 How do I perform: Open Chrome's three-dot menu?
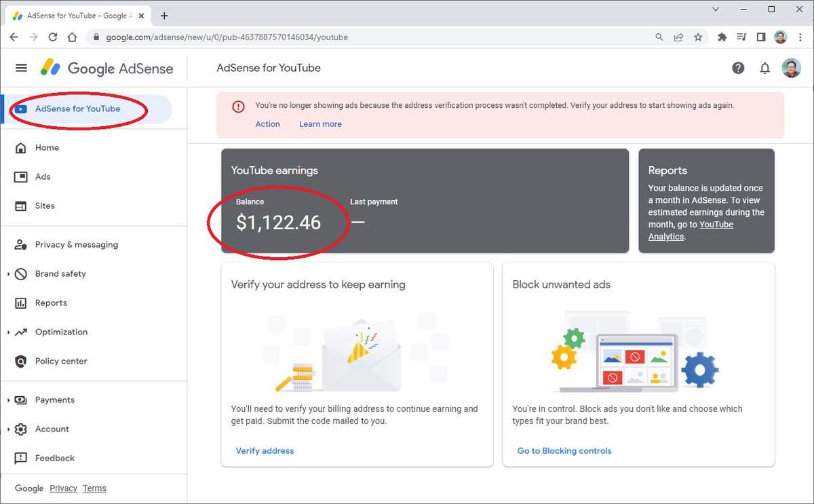(x=800, y=37)
